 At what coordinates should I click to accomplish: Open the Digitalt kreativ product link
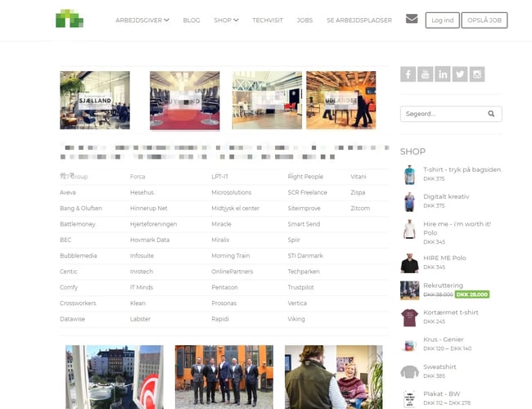(x=446, y=196)
